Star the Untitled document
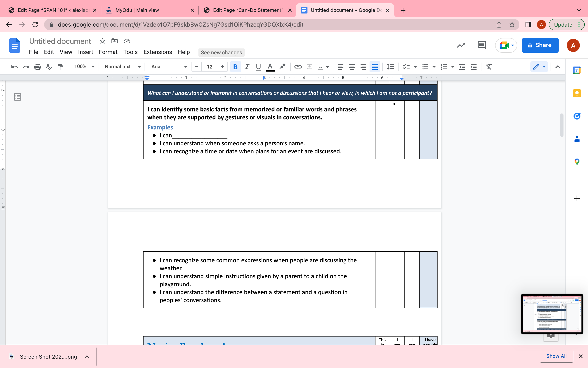The image size is (588, 368). (102, 41)
